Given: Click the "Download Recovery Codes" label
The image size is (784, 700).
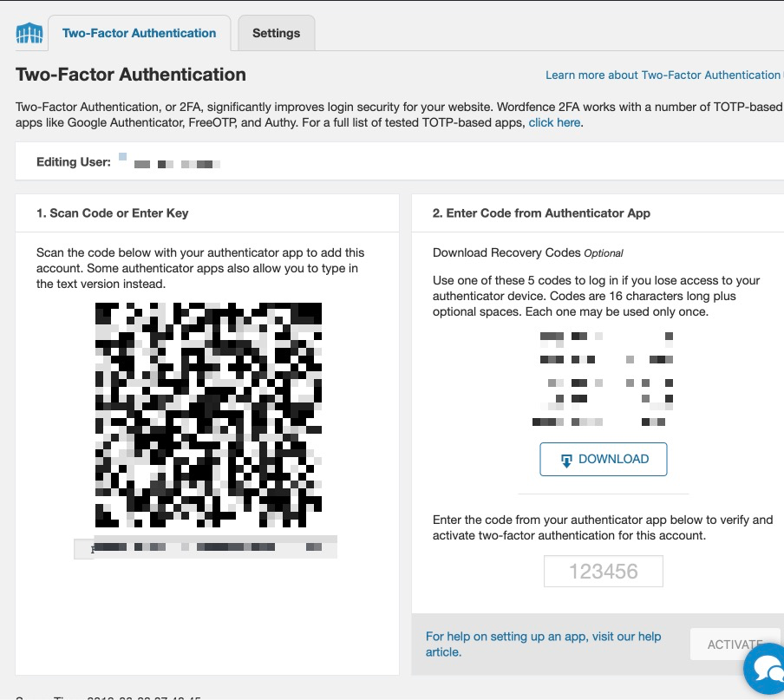Looking at the screenshot, I should pos(506,253).
